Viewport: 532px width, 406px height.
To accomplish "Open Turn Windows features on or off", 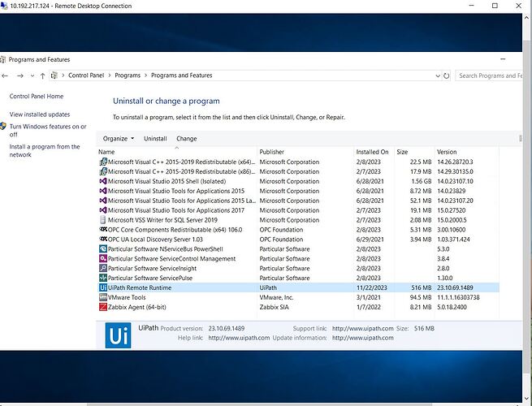I will (x=48, y=130).
